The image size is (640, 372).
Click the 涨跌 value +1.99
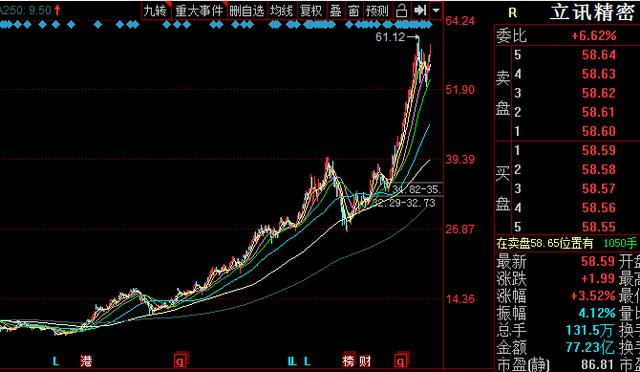coord(598,278)
